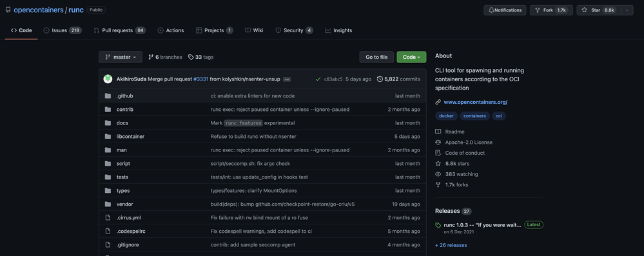Select the docker topic tag
Viewport: 644px width, 256px height.
click(x=447, y=116)
